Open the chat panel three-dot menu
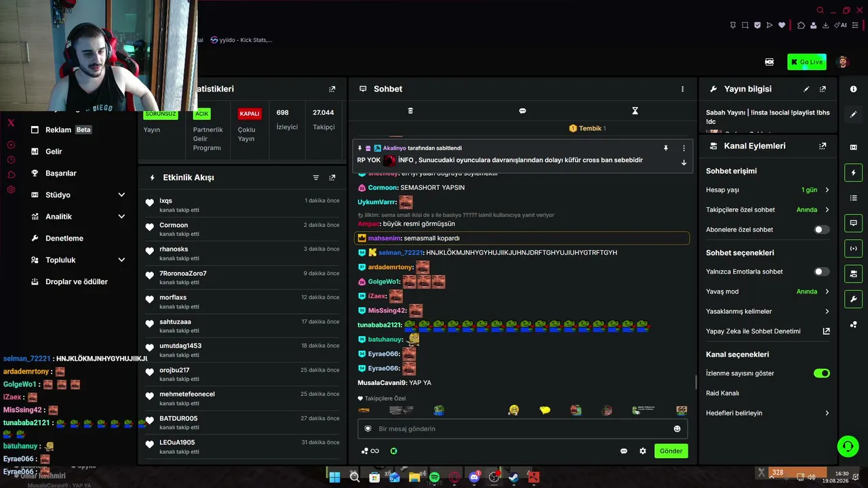Image resolution: width=868 pixels, height=488 pixels. [x=682, y=89]
